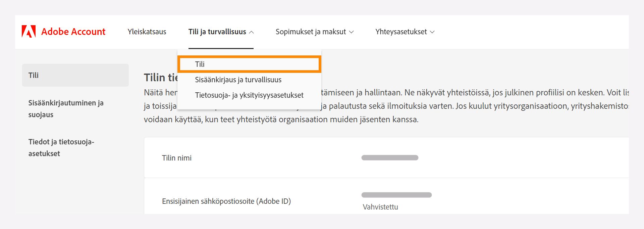Choose Tietosuoja- ja yksityisyysasetukset from the menu
The width and height of the screenshot is (644, 229).
(x=250, y=95)
